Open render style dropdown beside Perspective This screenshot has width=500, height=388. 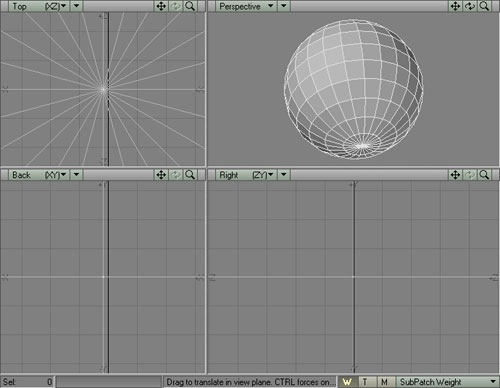click(284, 6)
